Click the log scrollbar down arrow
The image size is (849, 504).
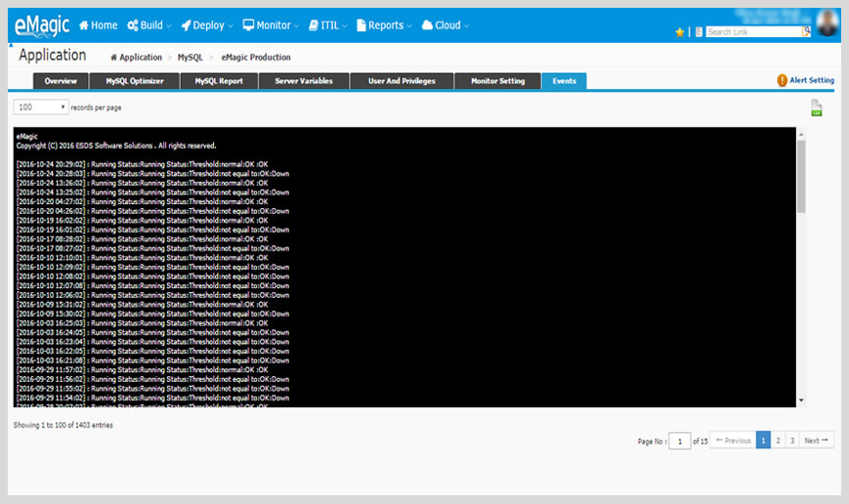801,400
